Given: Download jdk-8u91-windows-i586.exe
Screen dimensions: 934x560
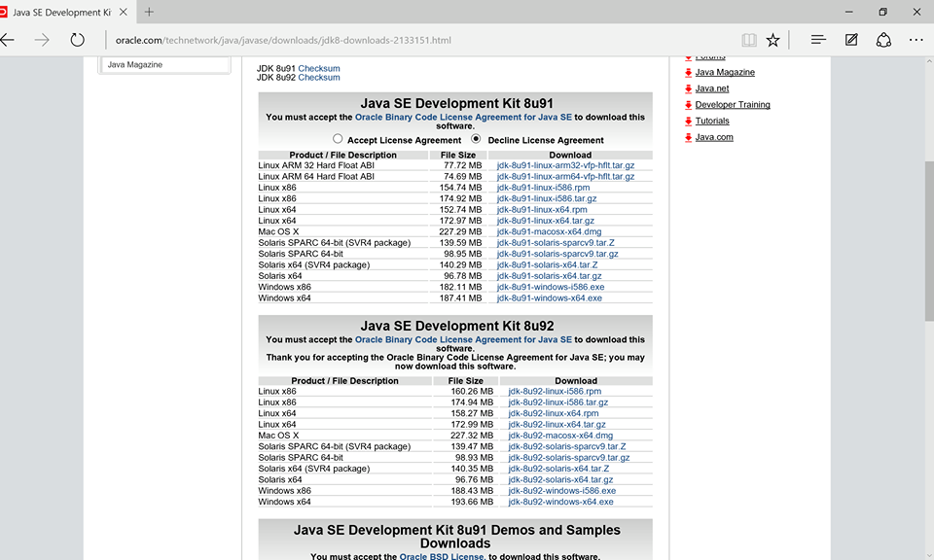Looking at the screenshot, I should [551, 287].
